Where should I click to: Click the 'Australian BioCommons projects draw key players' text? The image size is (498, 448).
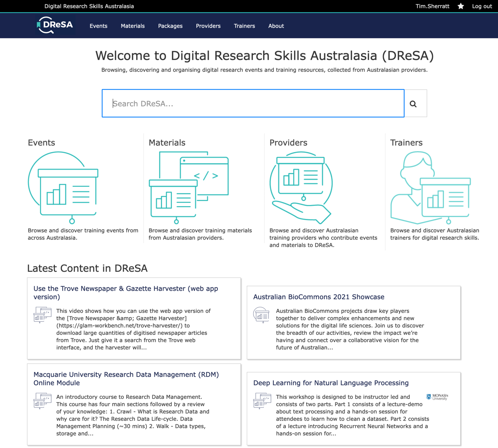[350, 329]
